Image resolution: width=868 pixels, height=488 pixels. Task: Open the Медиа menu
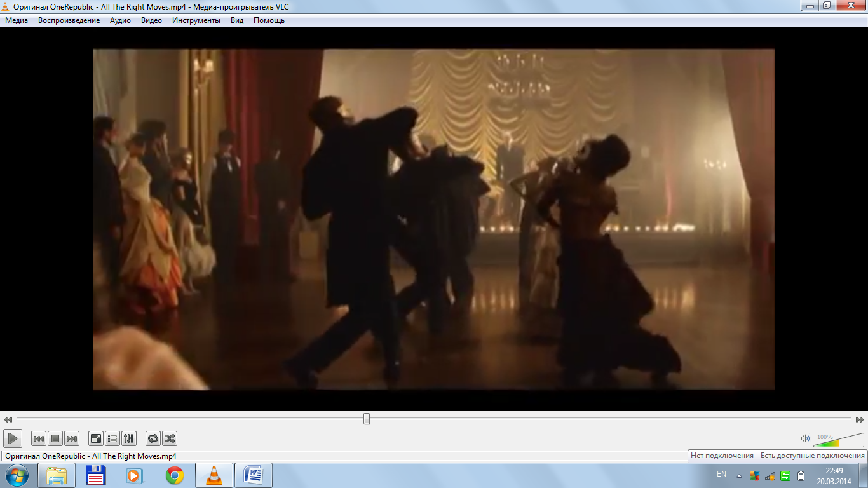pos(17,20)
